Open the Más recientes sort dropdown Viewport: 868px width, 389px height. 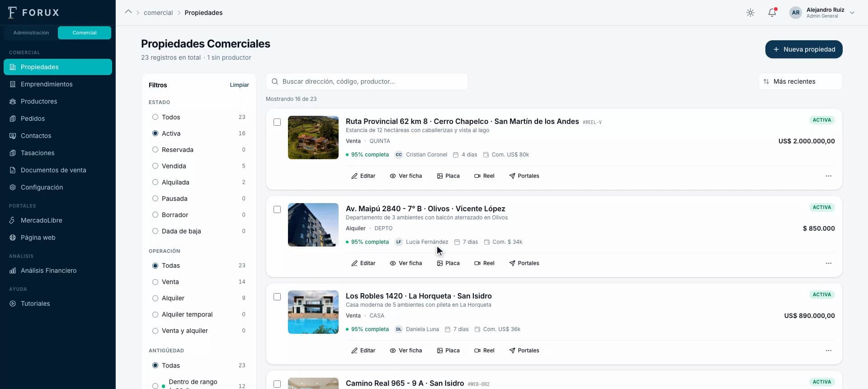[800, 81]
